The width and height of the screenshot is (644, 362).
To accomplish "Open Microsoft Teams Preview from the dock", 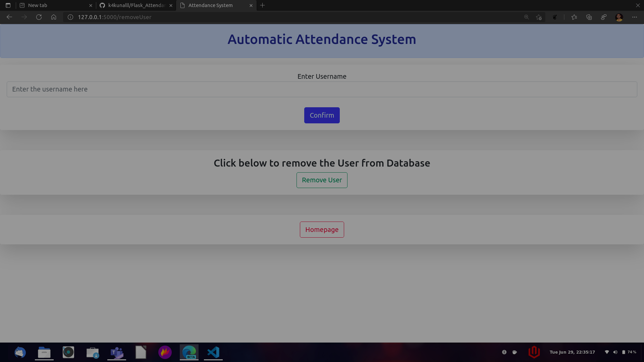I will (x=116, y=352).
